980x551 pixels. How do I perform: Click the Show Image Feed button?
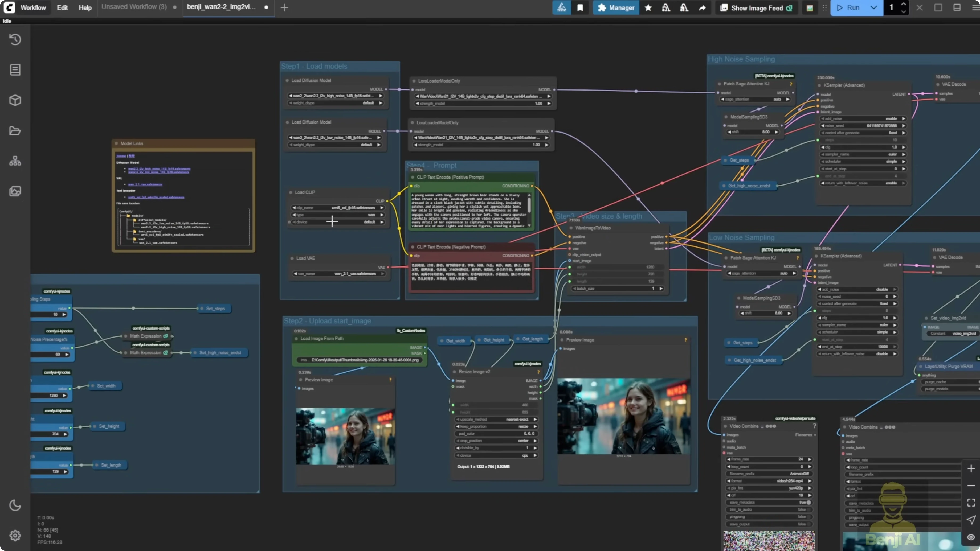756,8
